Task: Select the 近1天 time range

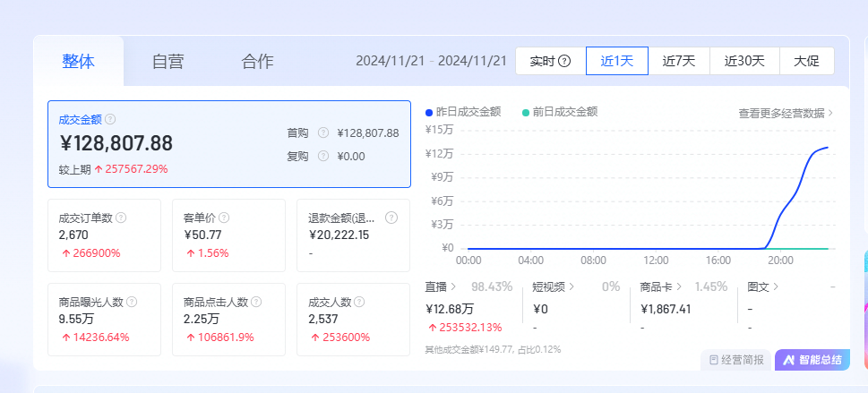Action: (616, 61)
